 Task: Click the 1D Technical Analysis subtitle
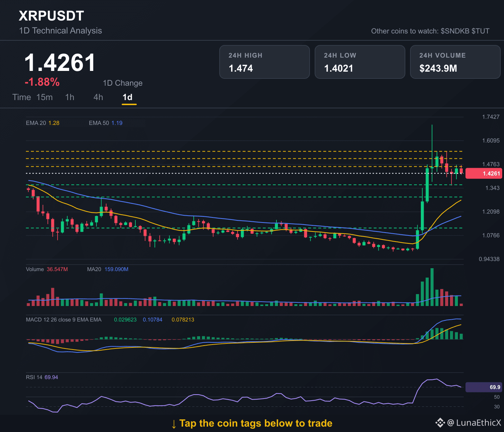pos(60,31)
